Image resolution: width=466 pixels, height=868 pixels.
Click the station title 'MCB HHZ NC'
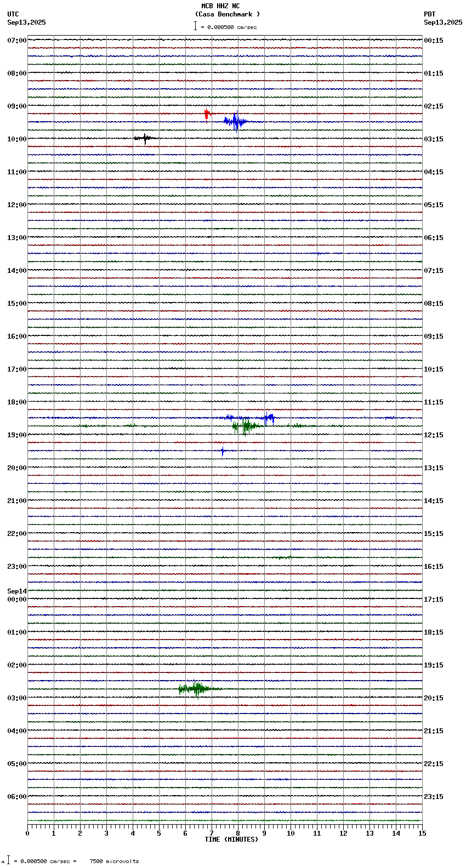point(220,6)
